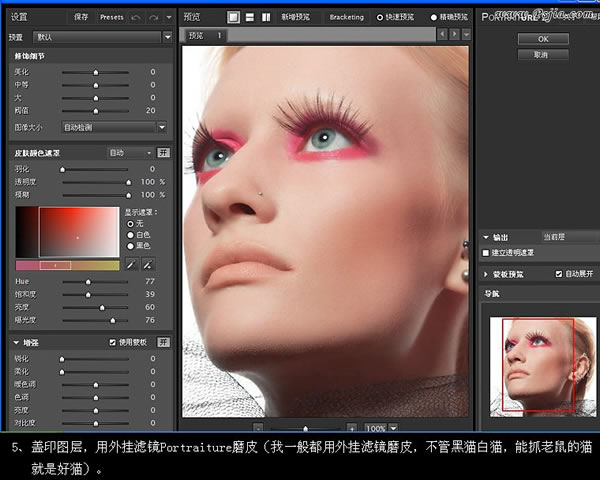Go to next preview tab arrow
600x480 pixels.
tap(454, 34)
